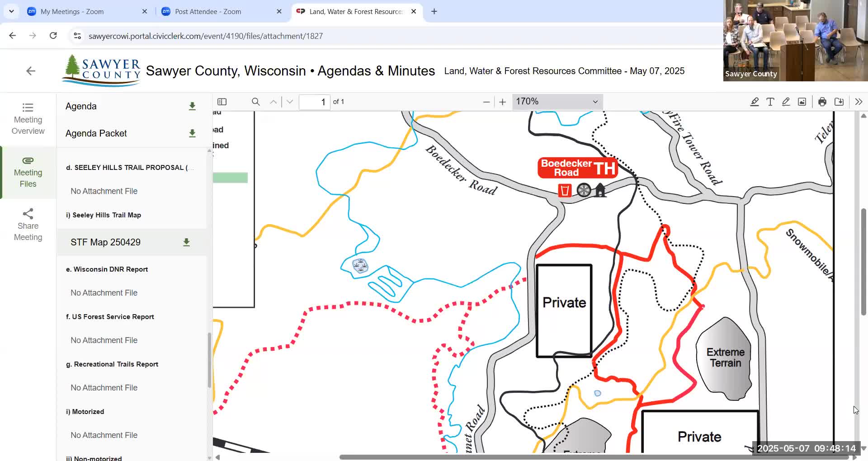Download the STF Map 250429 attachment

point(186,242)
